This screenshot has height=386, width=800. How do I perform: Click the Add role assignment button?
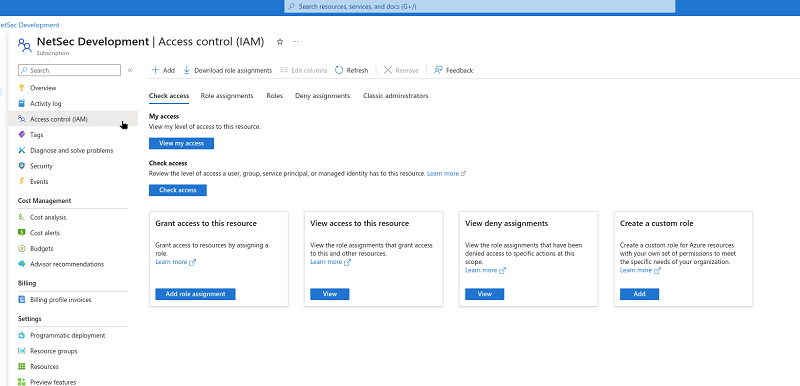pos(195,294)
